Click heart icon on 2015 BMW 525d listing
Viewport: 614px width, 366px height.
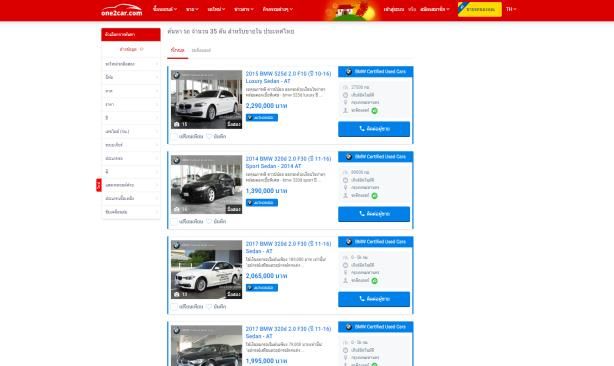tap(209, 136)
